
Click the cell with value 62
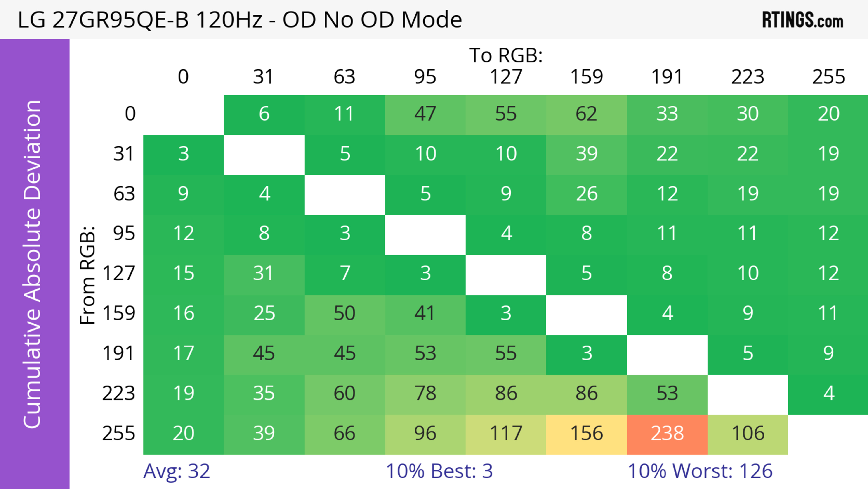click(586, 114)
